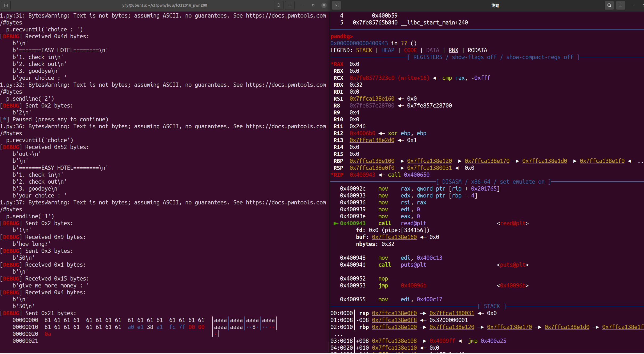Image resolution: width=644 pixels, height=354 pixels.
Task: Click the pwndbg> prompt
Action: tap(342, 36)
